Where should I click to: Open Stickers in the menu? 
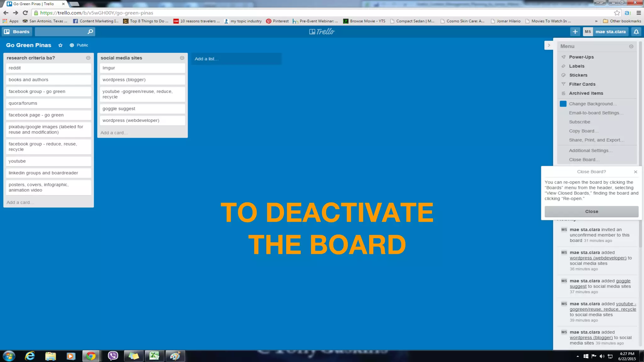pos(578,75)
